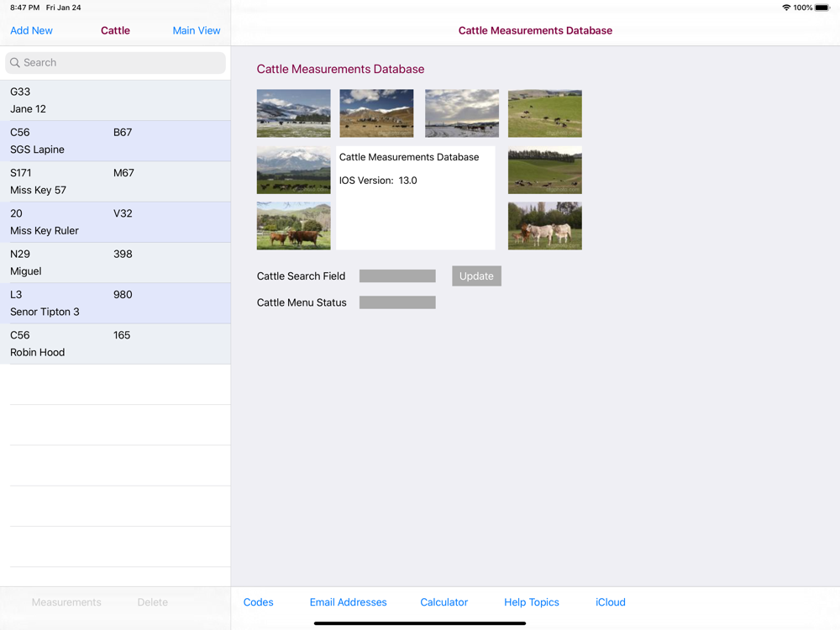The image size is (840, 630).
Task: Select the G33 Jane 12 row
Action: (x=115, y=100)
